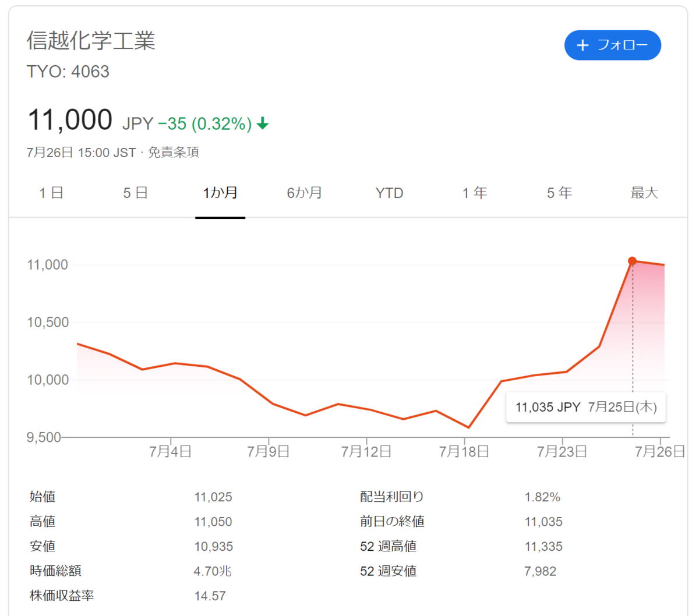Click the TYO: 4063 ticker text
699x616 pixels.
click(x=68, y=72)
